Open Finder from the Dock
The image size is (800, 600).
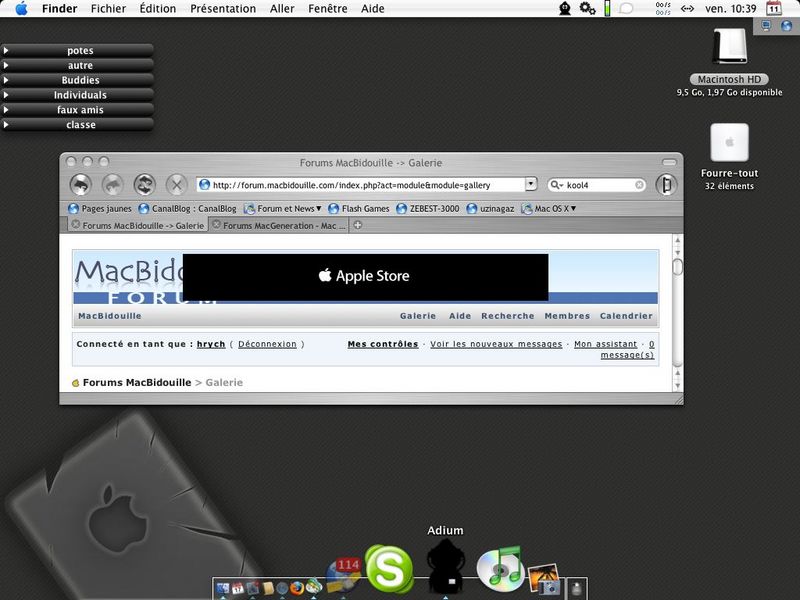(223, 588)
